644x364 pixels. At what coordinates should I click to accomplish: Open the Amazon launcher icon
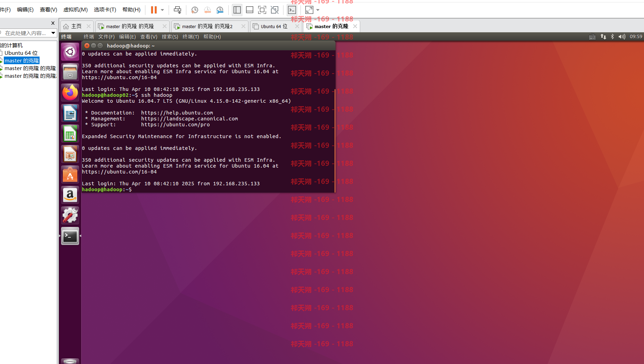(70, 195)
